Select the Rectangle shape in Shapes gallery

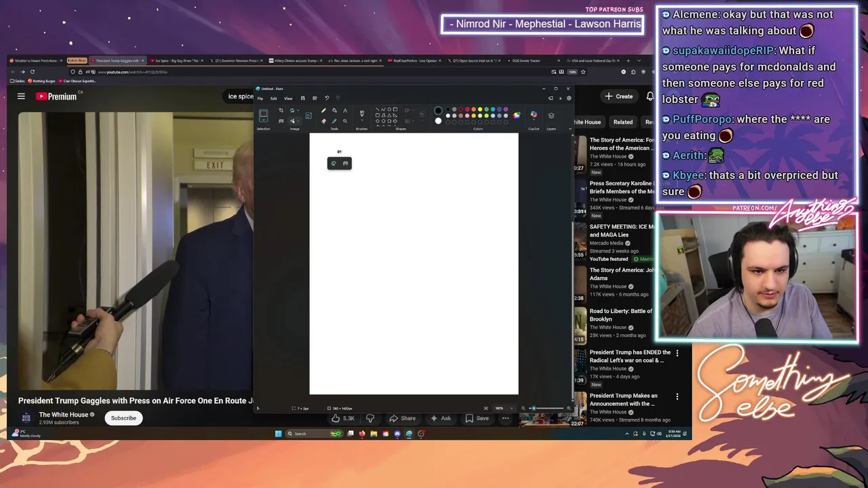click(x=395, y=109)
